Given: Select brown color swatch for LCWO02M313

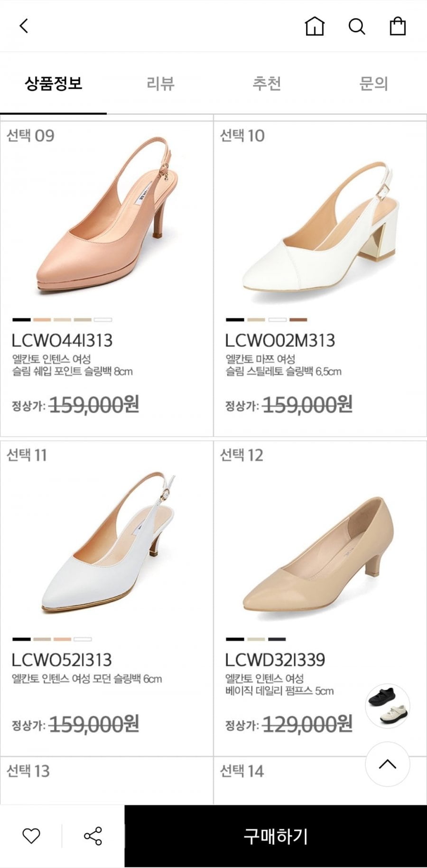Looking at the screenshot, I should 298,319.
